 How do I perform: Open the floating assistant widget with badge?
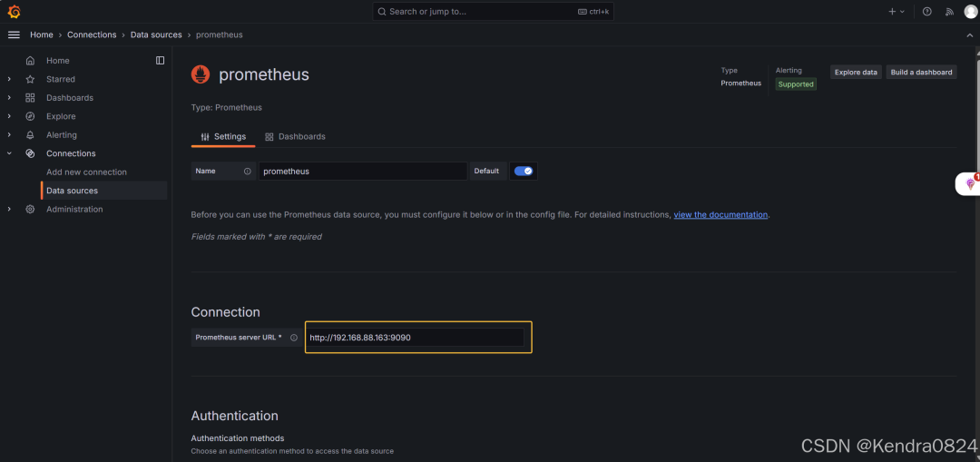tap(969, 183)
